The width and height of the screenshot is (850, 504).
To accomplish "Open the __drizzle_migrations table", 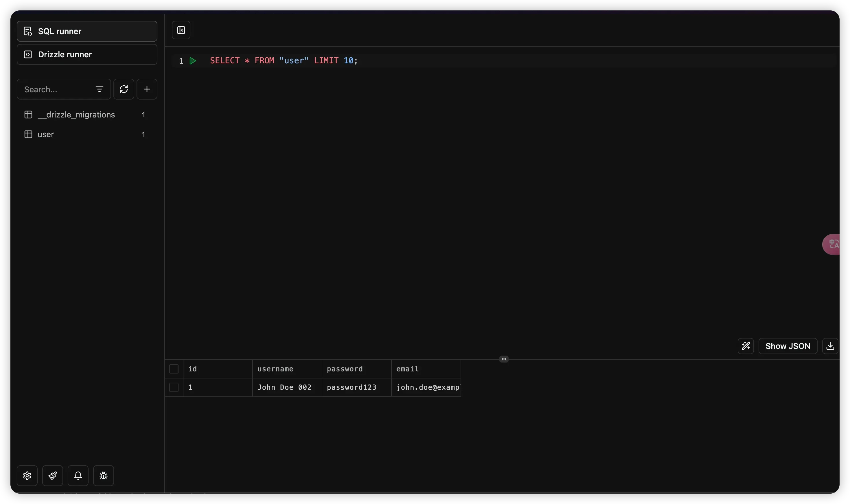I will tap(76, 115).
